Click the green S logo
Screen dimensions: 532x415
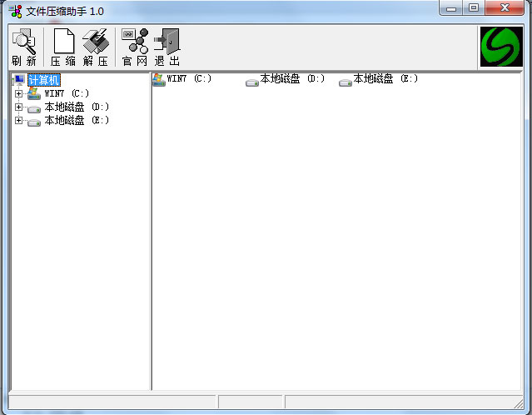tap(501, 47)
